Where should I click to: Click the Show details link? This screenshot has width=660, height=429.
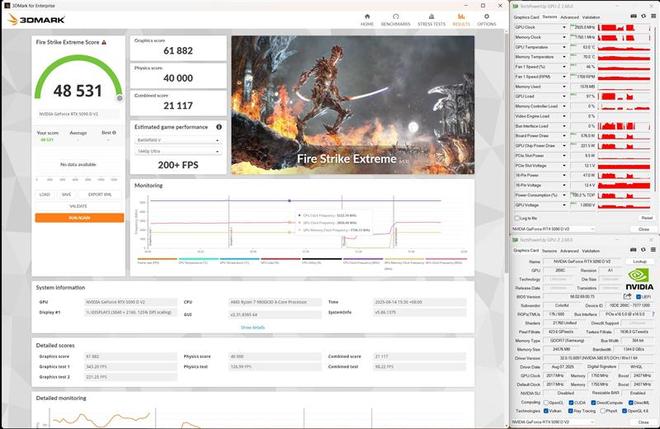point(253,327)
